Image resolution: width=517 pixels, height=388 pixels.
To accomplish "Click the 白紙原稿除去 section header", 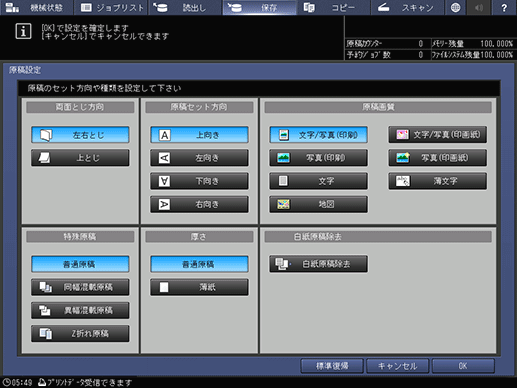I will 378,237.
